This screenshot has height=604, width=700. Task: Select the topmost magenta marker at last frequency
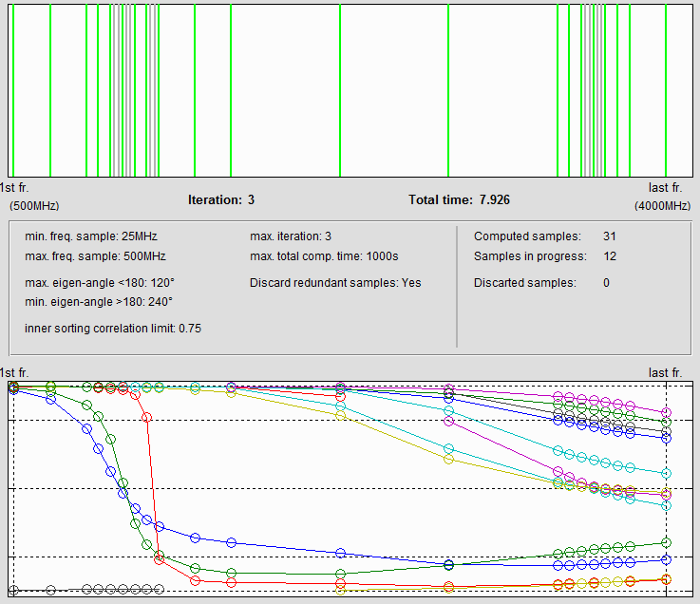(x=667, y=412)
